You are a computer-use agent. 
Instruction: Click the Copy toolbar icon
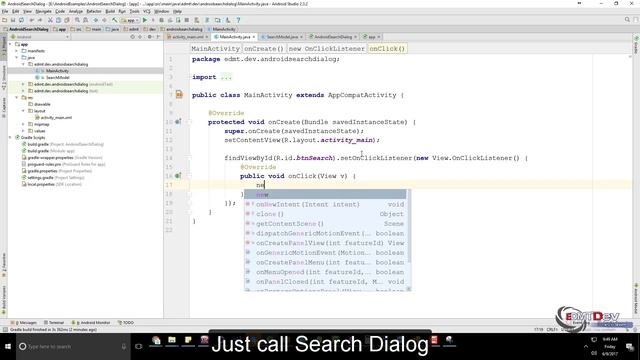[58, 20]
